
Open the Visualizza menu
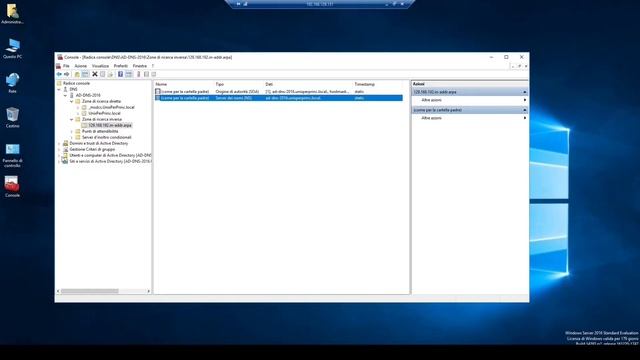click(100, 66)
